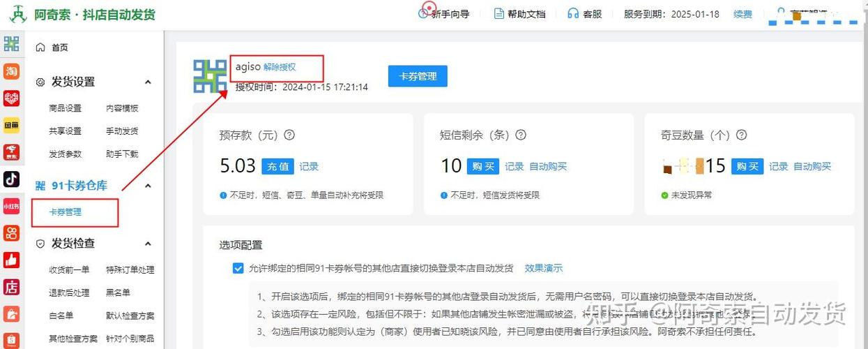The image size is (868, 349).
Task: Toggle the 允许绑定的相同91卡券帐号 checkbox
Action: tap(238, 268)
